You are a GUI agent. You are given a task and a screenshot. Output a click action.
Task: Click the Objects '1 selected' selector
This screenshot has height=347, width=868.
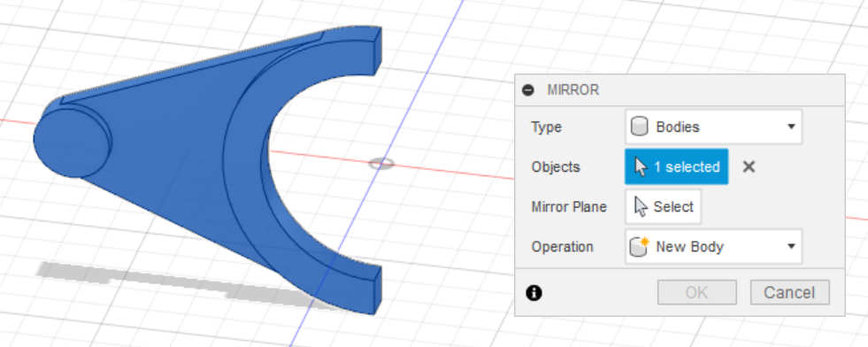(x=677, y=166)
